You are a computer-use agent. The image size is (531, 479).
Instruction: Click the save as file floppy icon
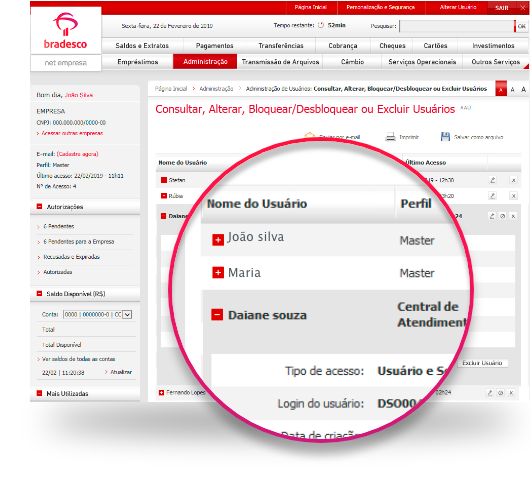pos(445,137)
